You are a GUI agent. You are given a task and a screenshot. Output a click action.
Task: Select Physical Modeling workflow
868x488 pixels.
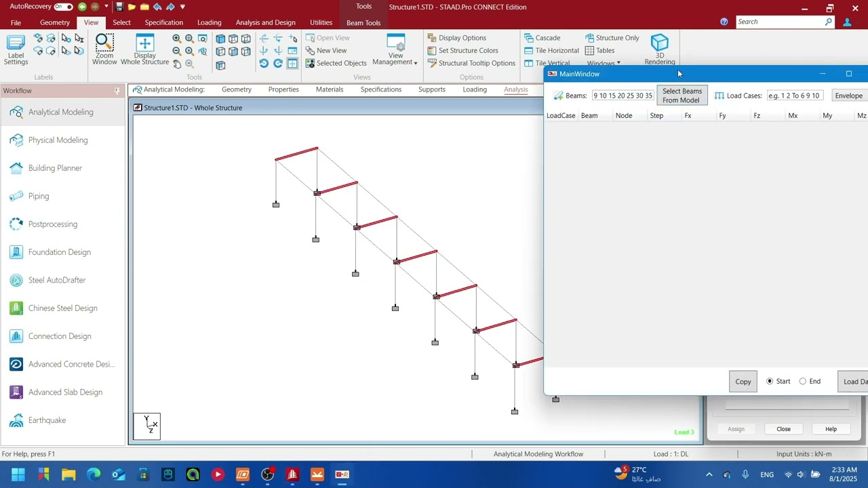point(62,140)
